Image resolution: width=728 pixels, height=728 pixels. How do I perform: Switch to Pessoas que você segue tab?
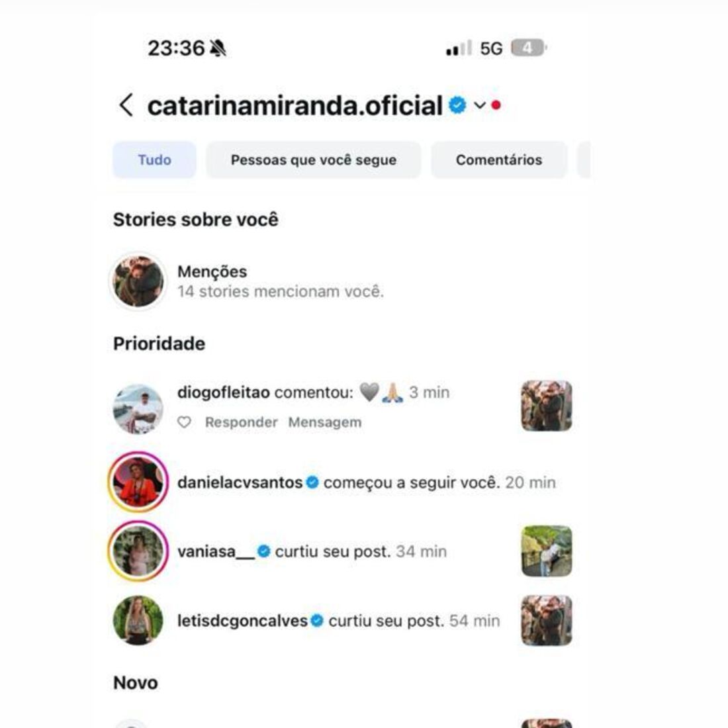pos(314,159)
